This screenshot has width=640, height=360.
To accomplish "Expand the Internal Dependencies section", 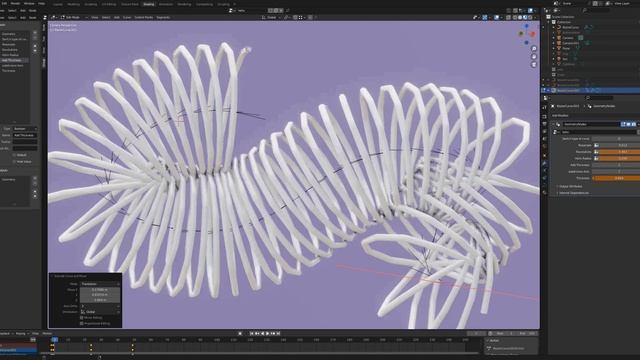I will (x=573, y=193).
